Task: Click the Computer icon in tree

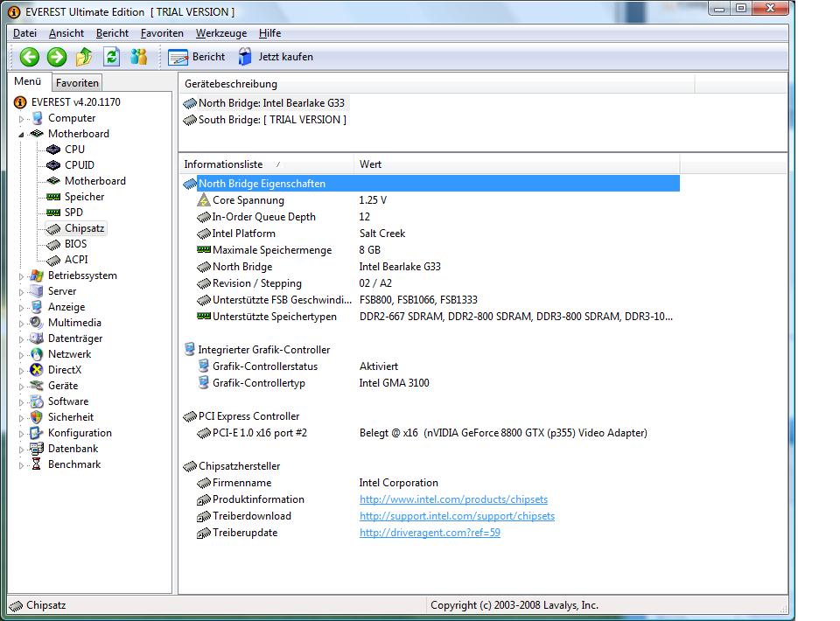Action: coord(37,118)
